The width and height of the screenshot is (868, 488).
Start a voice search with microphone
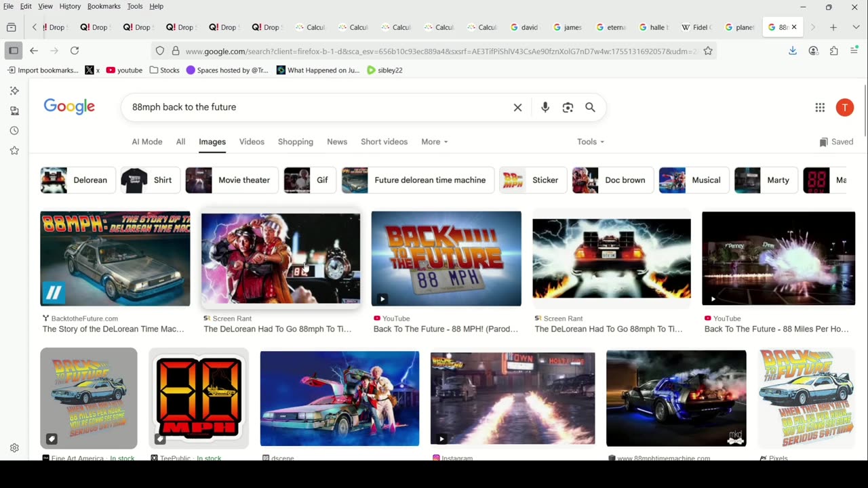point(545,107)
